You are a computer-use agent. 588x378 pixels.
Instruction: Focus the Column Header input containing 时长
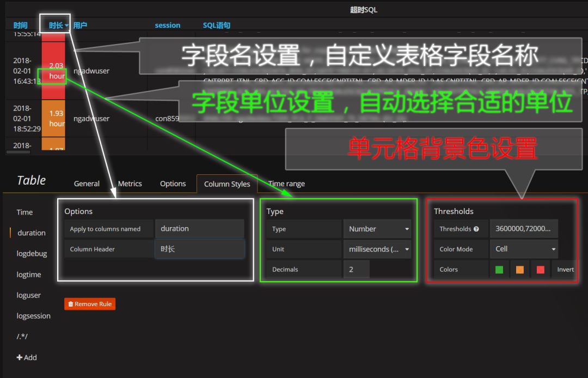(x=199, y=249)
